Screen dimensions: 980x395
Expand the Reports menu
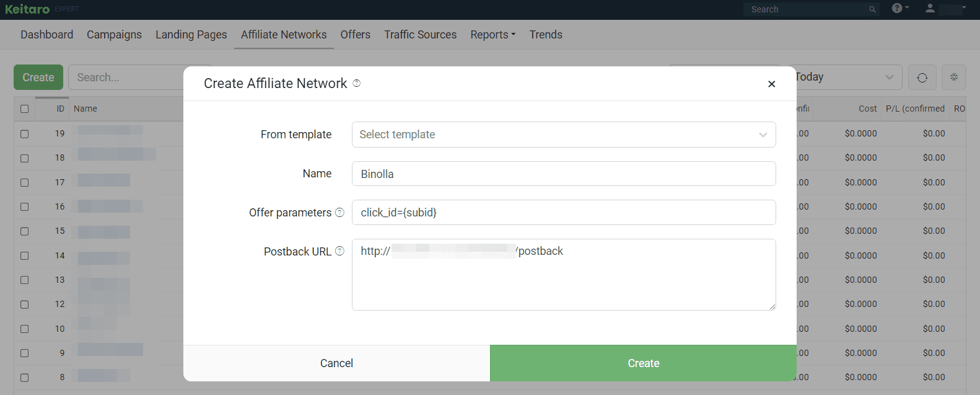(x=492, y=35)
